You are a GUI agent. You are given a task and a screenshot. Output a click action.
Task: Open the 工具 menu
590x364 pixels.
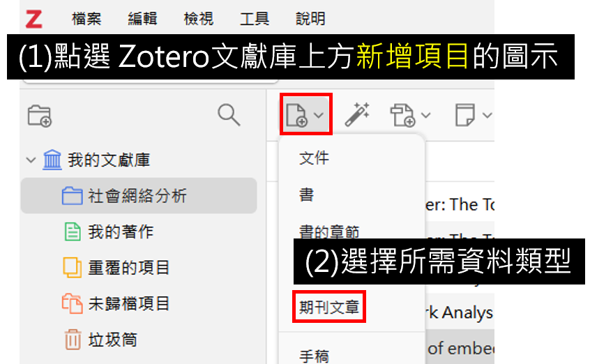(x=255, y=18)
